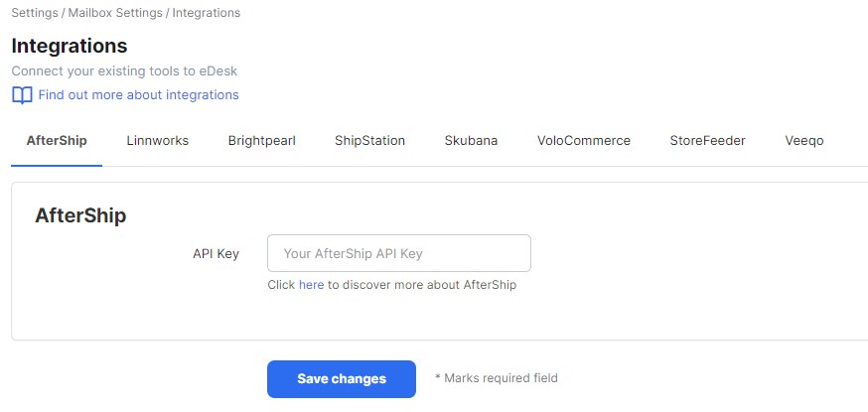Switch to the StoreFeeder tab

pyautogui.click(x=707, y=140)
